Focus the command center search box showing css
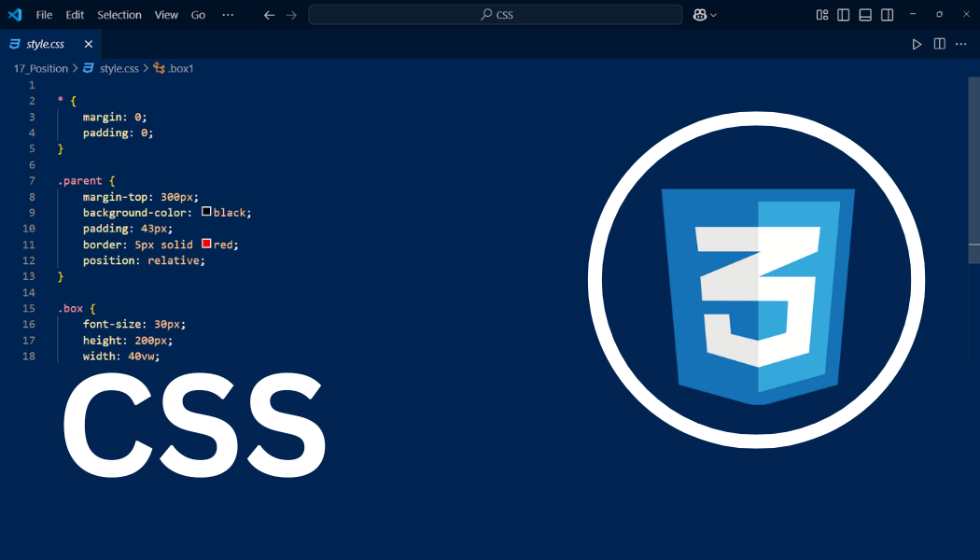 (495, 14)
